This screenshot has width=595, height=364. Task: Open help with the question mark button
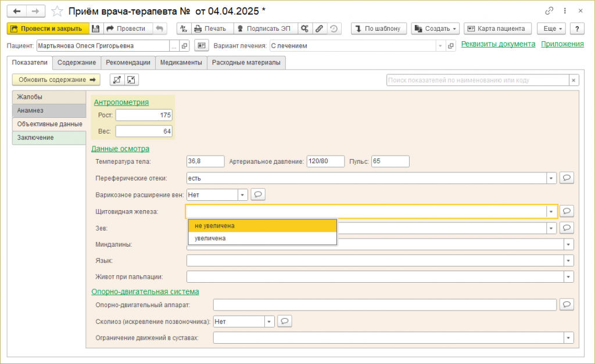point(577,28)
